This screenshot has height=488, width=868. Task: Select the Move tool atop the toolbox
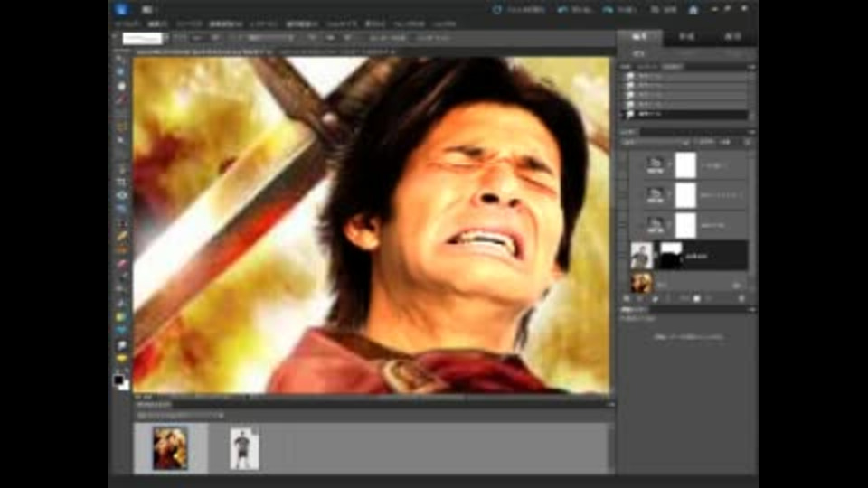pos(120,60)
